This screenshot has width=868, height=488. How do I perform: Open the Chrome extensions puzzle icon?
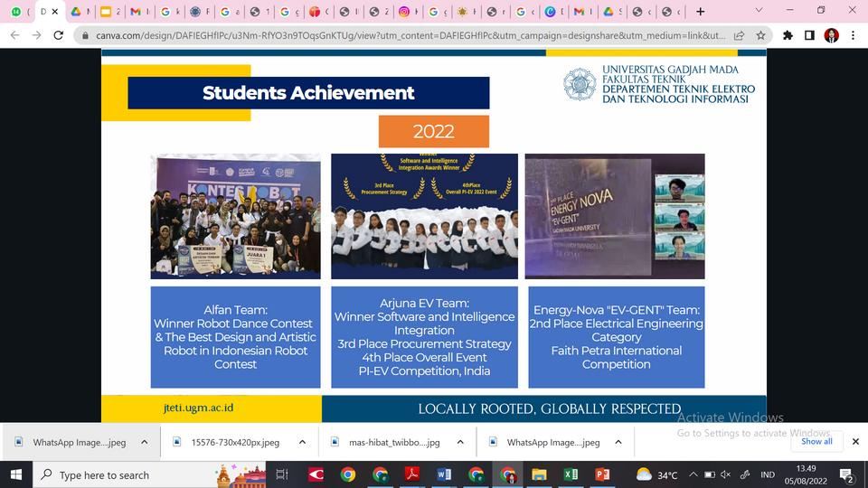pos(788,35)
